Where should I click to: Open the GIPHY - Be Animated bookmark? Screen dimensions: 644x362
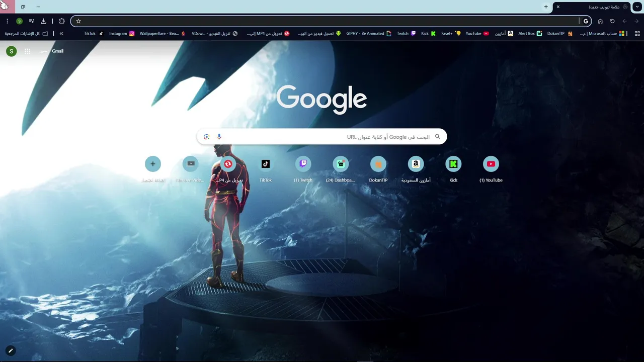(x=369, y=34)
